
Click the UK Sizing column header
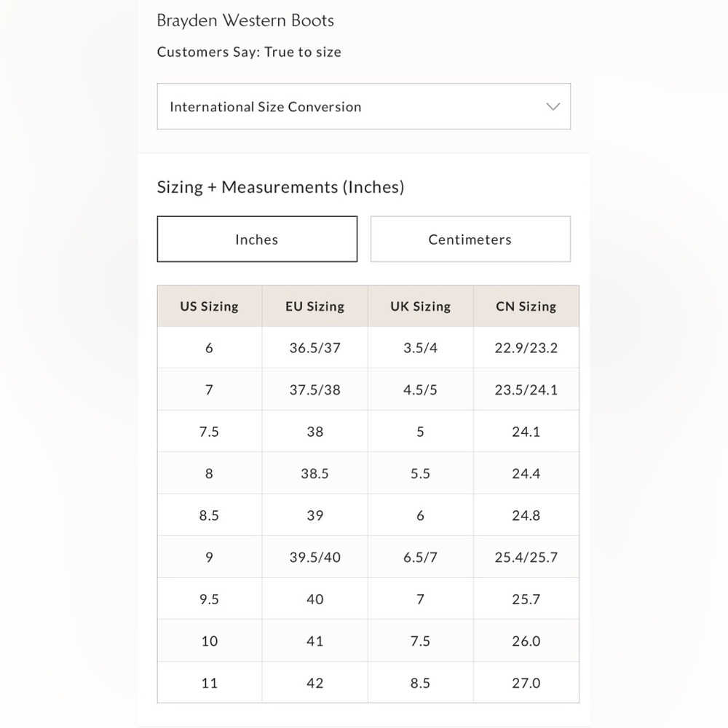[x=421, y=306]
